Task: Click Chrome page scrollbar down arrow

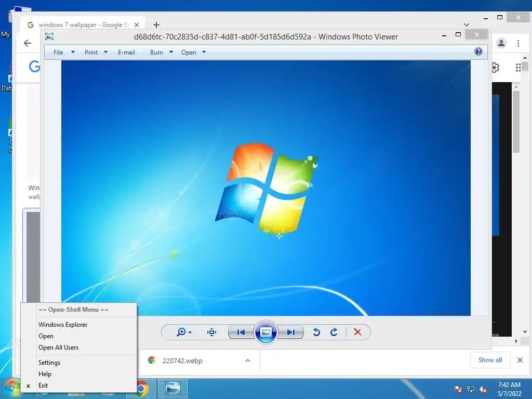Action: tap(525, 332)
